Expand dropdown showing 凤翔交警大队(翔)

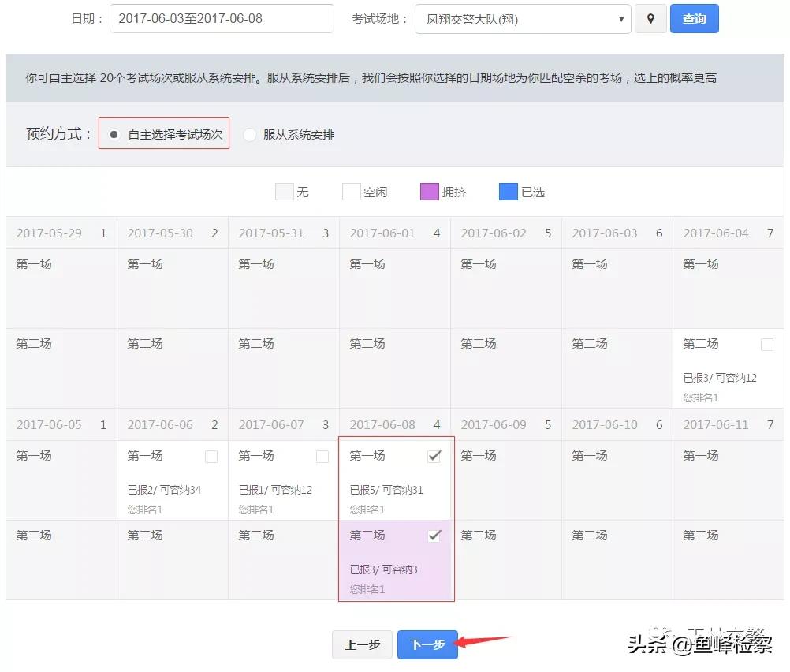point(622,18)
